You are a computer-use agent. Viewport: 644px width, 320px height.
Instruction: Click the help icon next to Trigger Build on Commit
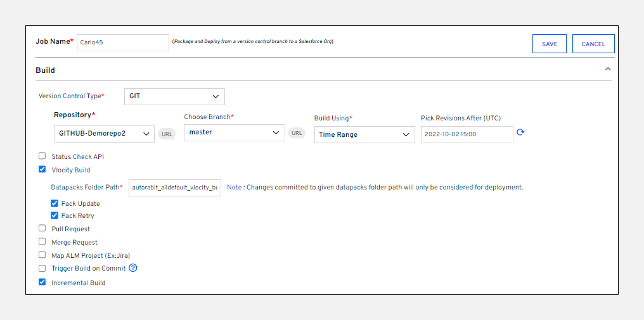click(x=133, y=268)
